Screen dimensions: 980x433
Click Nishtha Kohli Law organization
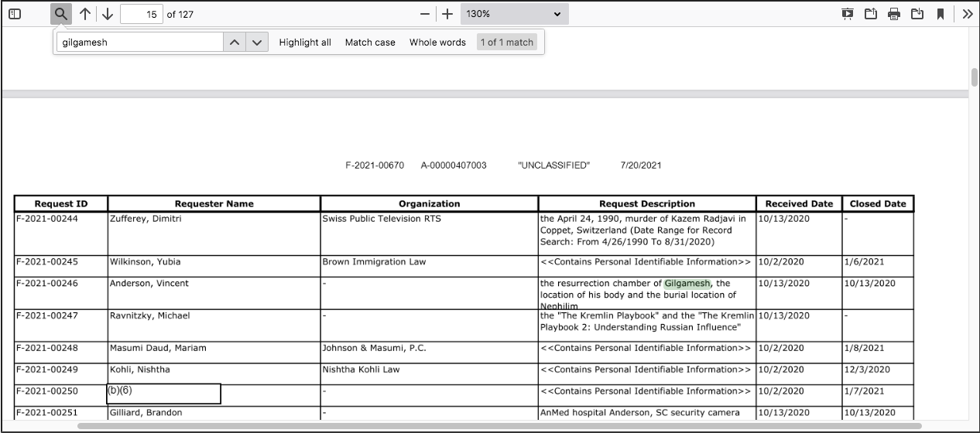coord(361,370)
